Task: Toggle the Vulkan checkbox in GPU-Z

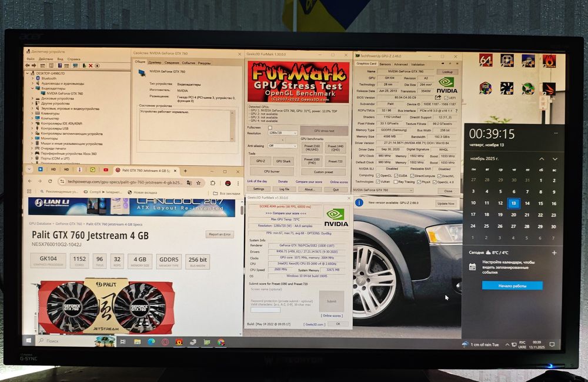Action: pyautogui.click(x=377, y=182)
